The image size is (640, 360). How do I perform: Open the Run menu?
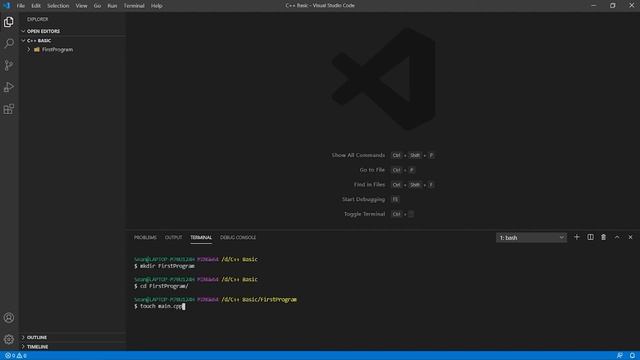[x=112, y=6]
